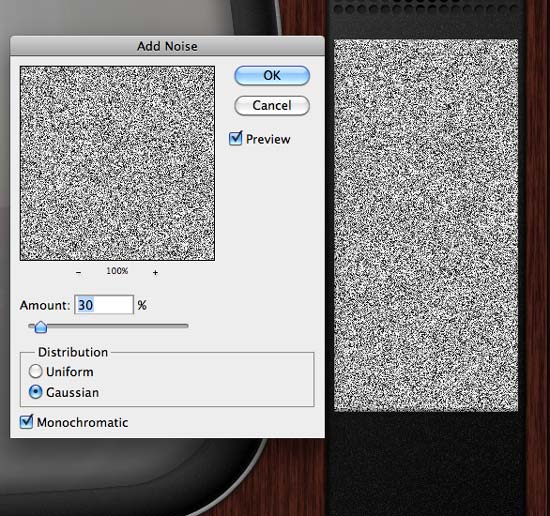Zoom in the noise preview with plus

pyautogui.click(x=155, y=273)
